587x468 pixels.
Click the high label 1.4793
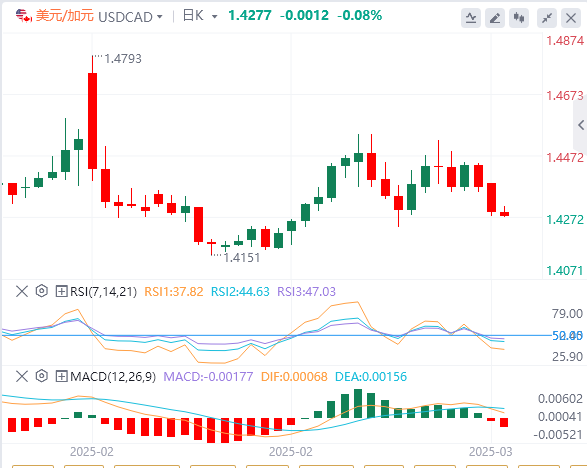pyautogui.click(x=123, y=59)
